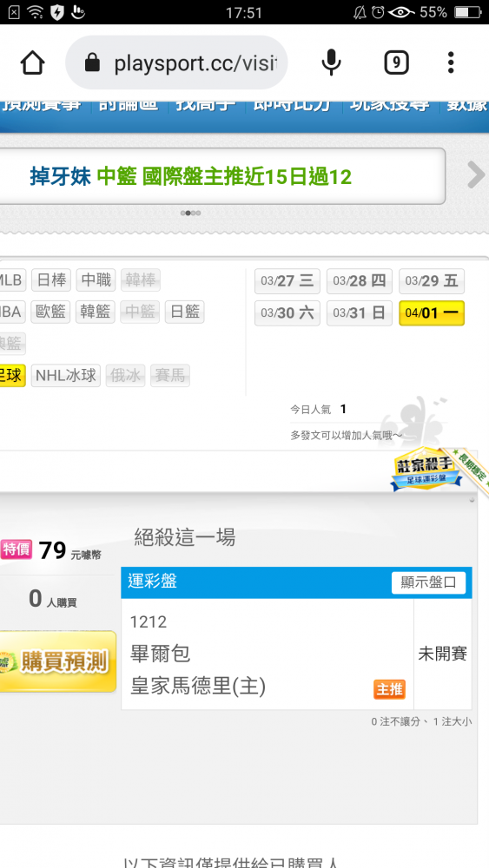Tap the padlock site security icon
The height and width of the screenshot is (868, 489).
click(x=92, y=63)
